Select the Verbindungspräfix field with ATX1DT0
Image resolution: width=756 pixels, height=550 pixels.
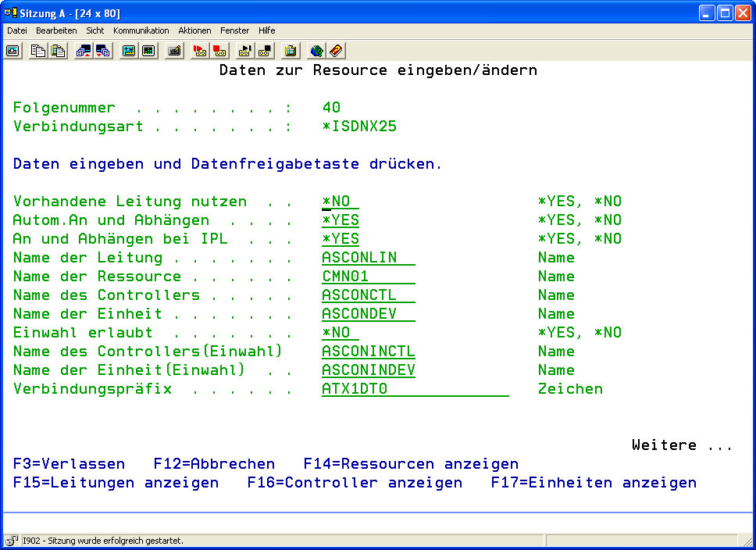415,389
